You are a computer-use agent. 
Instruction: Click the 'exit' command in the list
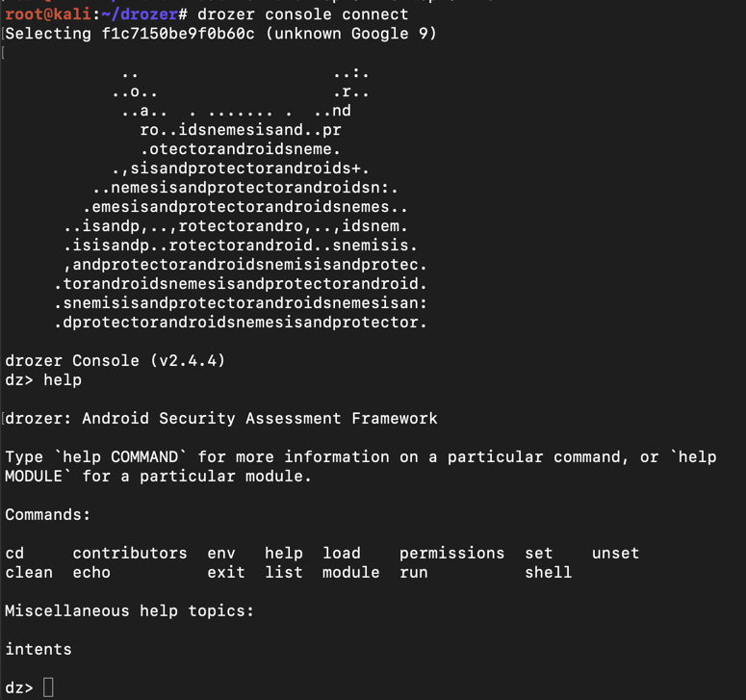226,572
